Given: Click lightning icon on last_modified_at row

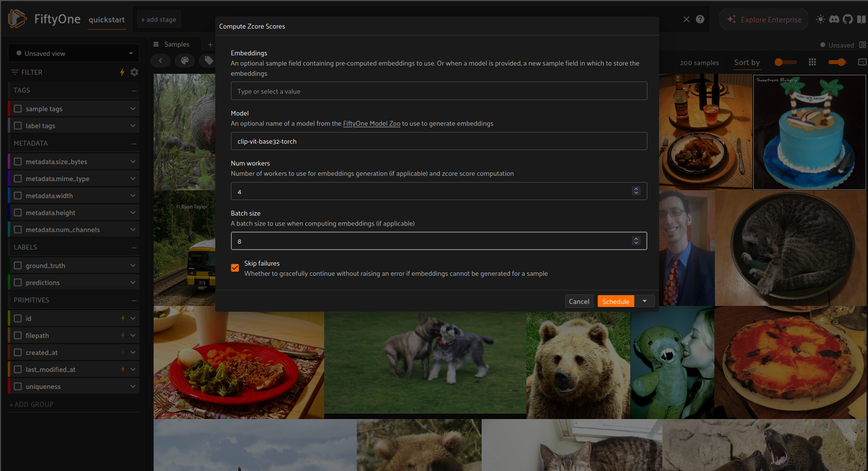Looking at the screenshot, I should pyautogui.click(x=123, y=370).
